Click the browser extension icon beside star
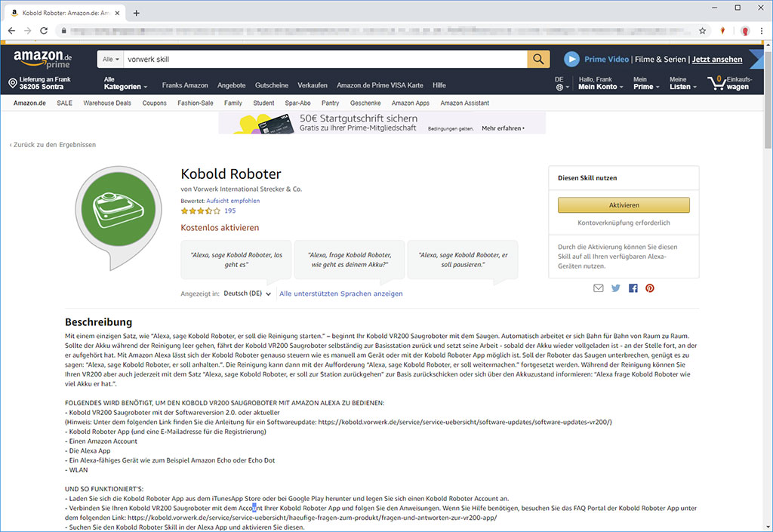 click(722, 30)
